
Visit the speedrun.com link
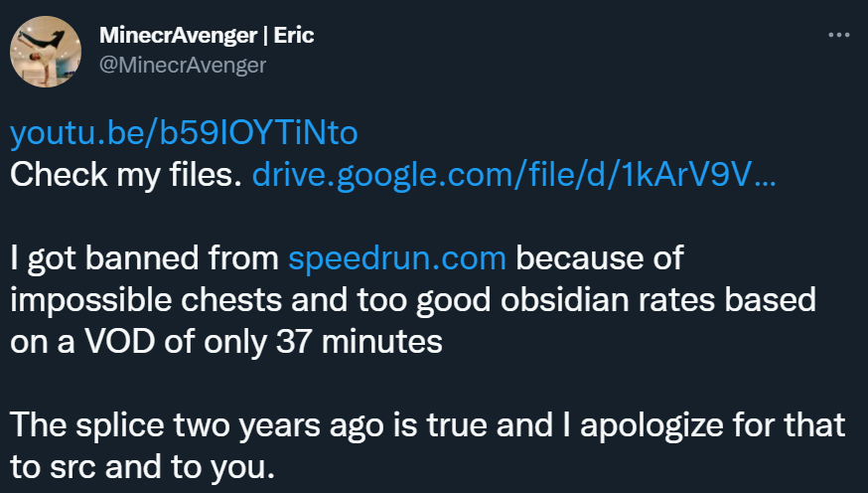tap(397, 259)
